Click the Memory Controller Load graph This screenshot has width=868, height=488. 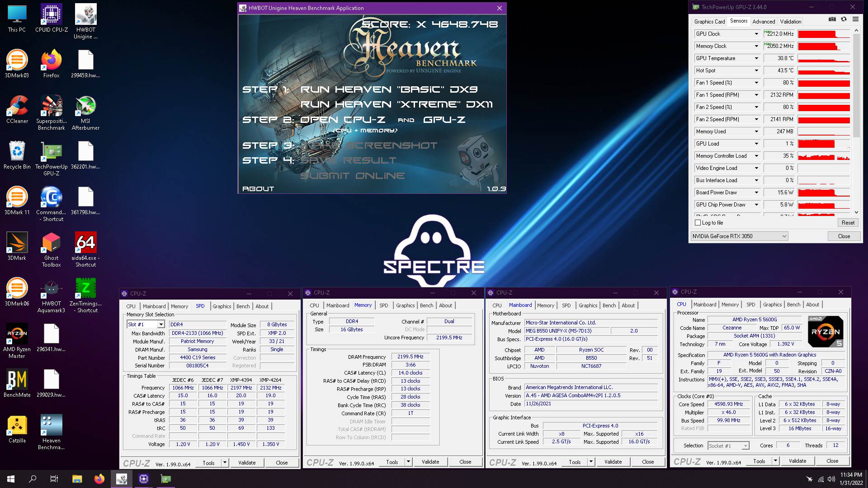[824, 156]
